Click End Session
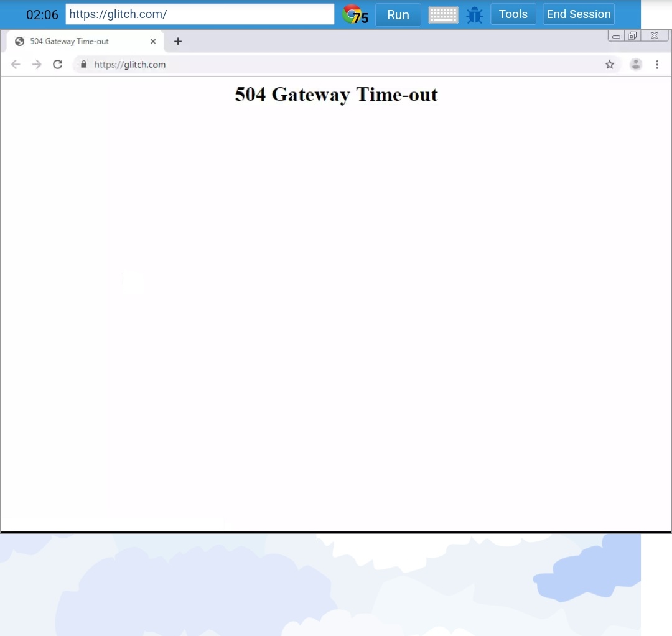Viewport: 672px width, 636px height. click(579, 14)
